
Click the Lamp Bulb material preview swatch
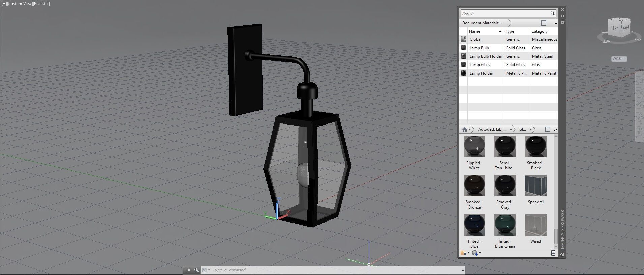pyautogui.click(x=463, y=48)
